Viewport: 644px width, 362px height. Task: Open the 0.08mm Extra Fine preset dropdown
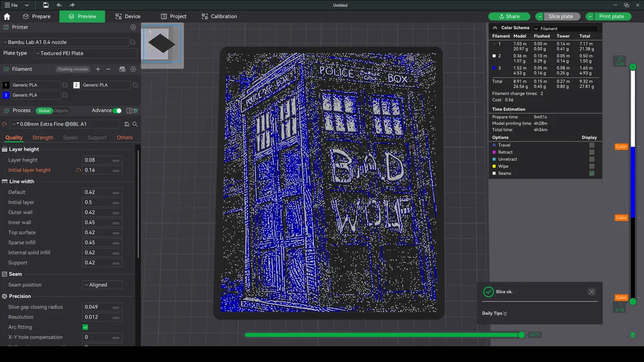(64, 124)
